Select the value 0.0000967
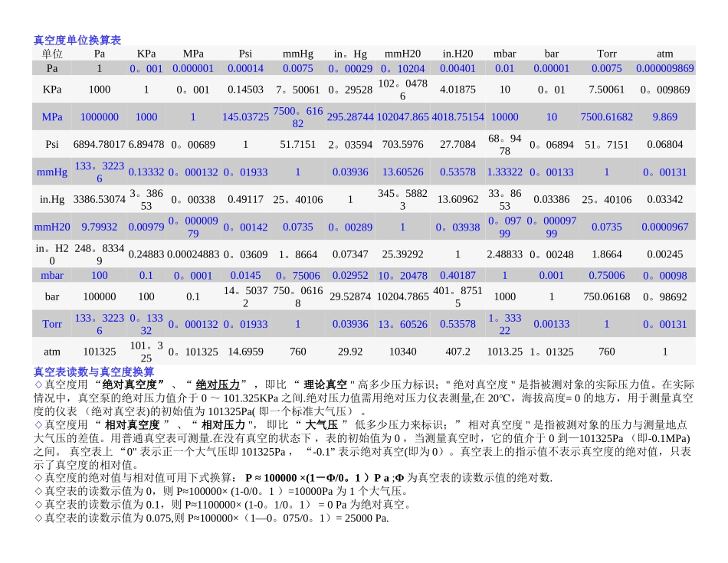The image size is (728, 563). pyautogui.click(x=665, y=227)
